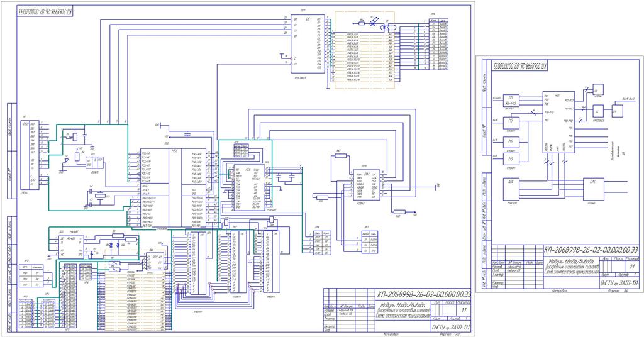644x337 pixels.
Task: Click "Копировал" below the A2 sheet
Action: click(x=391, y=334)
